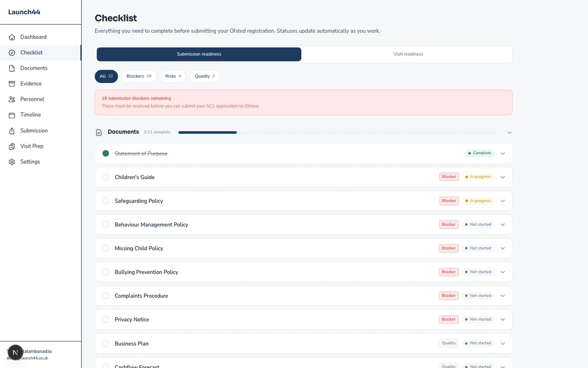Expand the Children's Guide row details
Image resolution: width=588 pixels, height=368 pixels.
(x=502, y=177)
